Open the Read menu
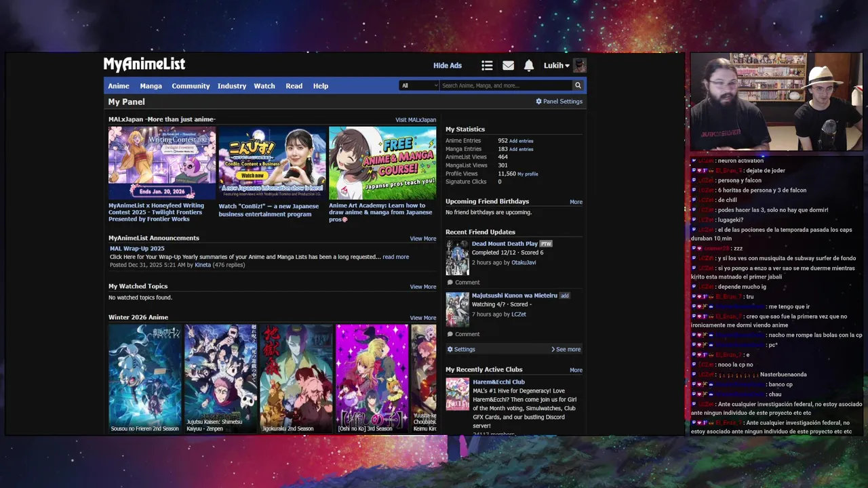The width and height of the screenshot is (868, 488). click(294, 86)
